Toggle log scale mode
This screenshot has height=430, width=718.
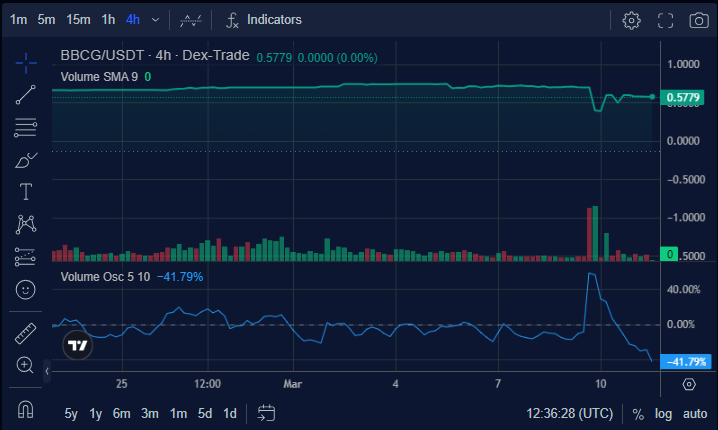663,414
